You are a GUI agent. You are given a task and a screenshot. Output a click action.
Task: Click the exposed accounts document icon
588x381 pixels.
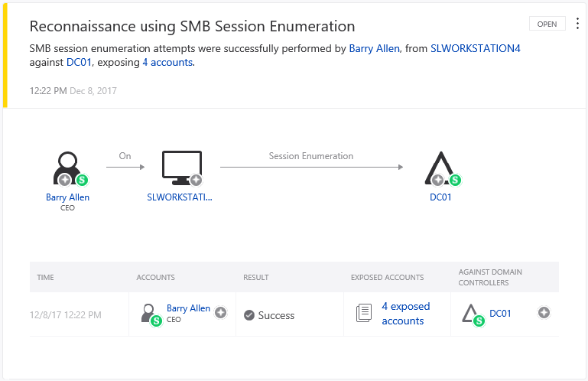[363, 313]
